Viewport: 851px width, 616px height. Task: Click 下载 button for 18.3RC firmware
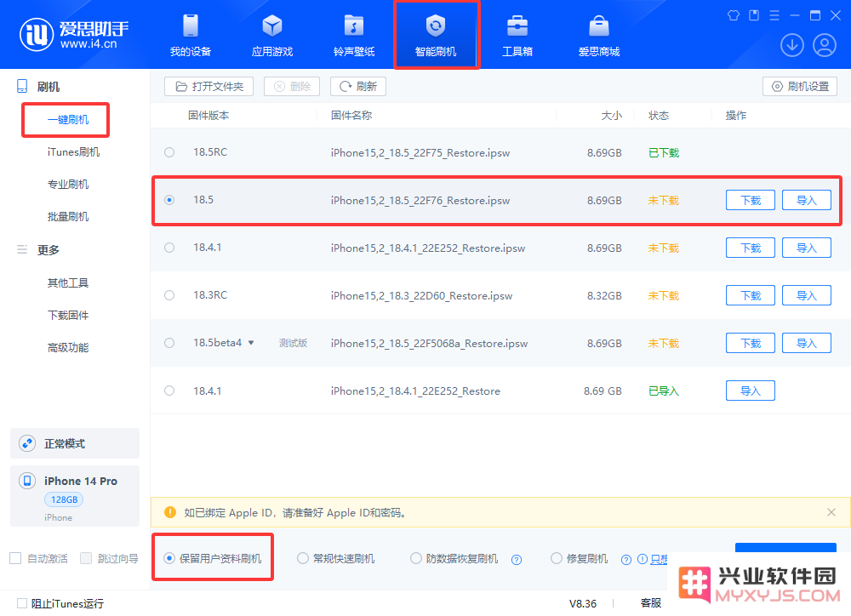(750, 295)
